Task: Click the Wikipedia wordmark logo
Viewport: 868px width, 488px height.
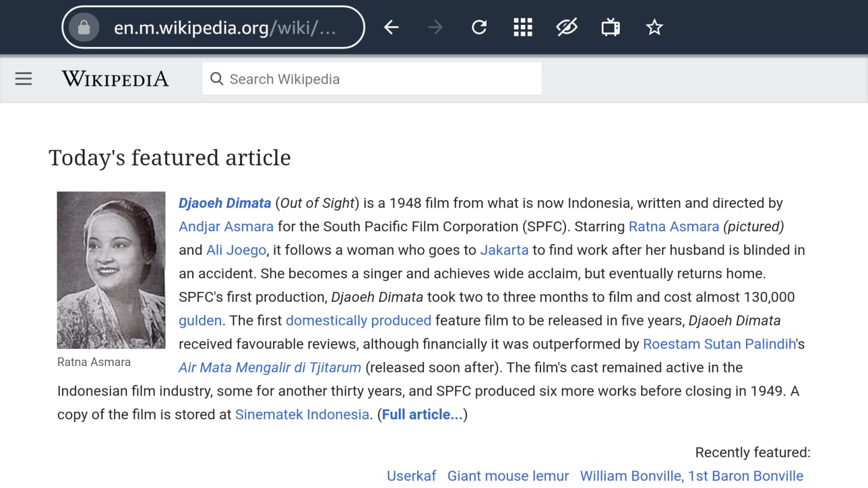Action: tap(115, 79)
